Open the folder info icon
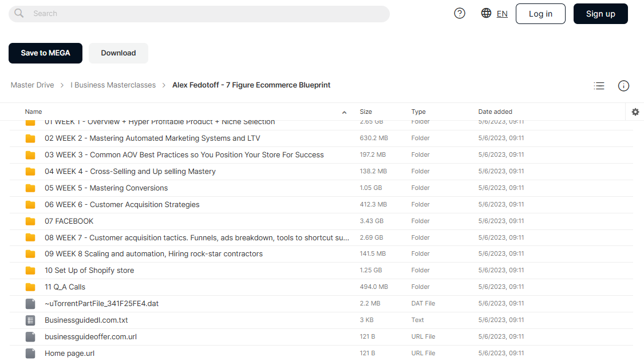Image resolution: width=644 pixels, height=361 pixels. pyautogui.click(x=623, y=86)
